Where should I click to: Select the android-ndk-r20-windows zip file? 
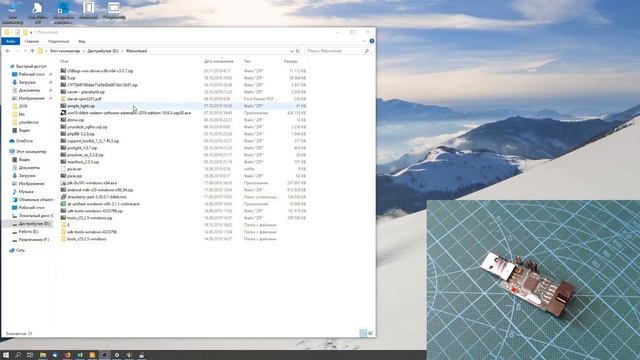pos(97,190)
